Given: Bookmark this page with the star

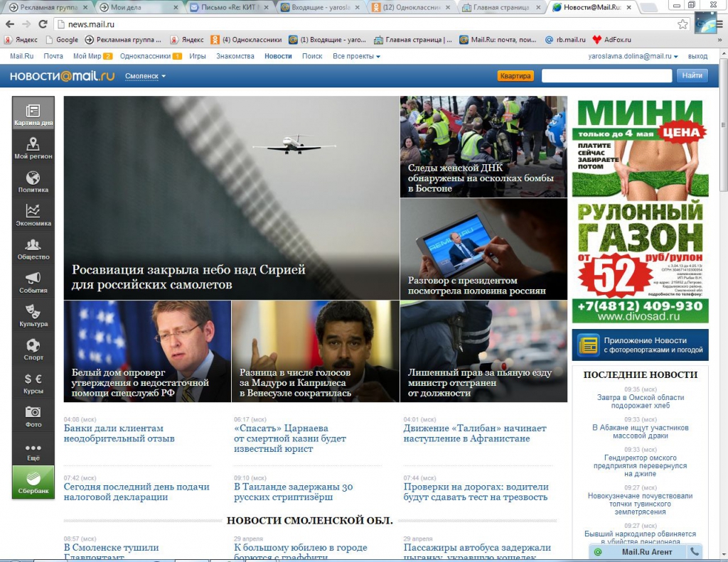Looking at the screenshot, I should (682, 24).
